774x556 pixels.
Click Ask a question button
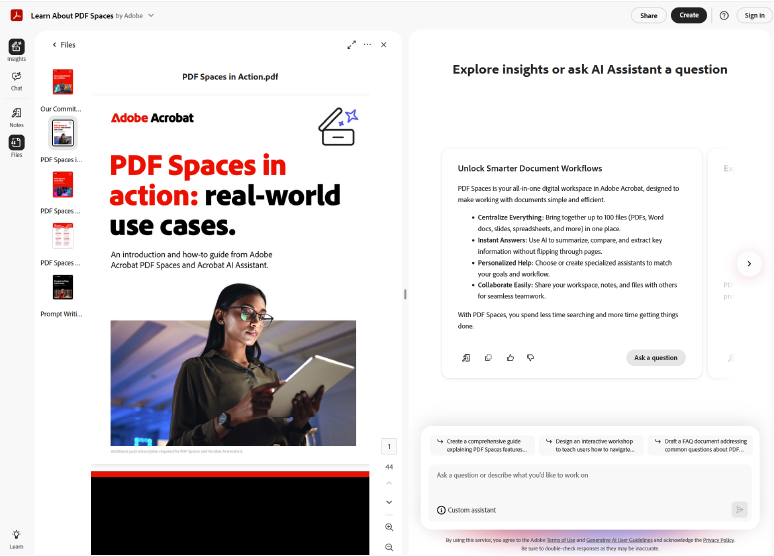656,357
